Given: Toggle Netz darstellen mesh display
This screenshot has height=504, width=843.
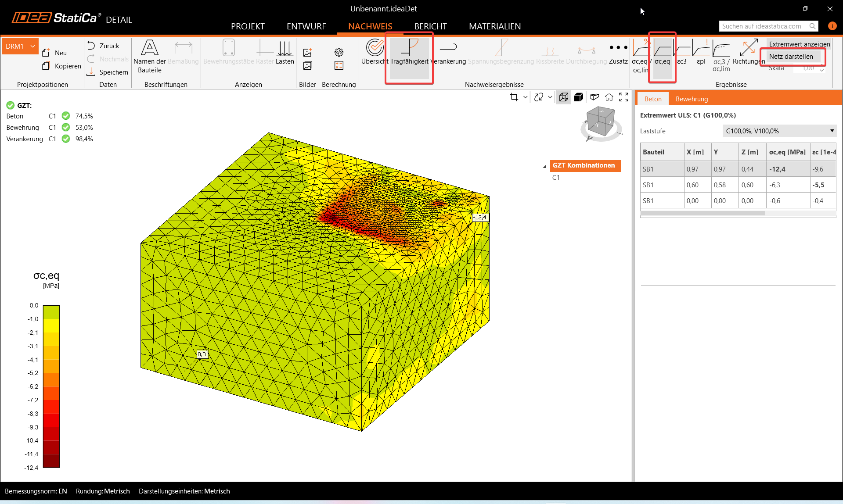Looking at the screenshot, I should click(x=791, y=57).
